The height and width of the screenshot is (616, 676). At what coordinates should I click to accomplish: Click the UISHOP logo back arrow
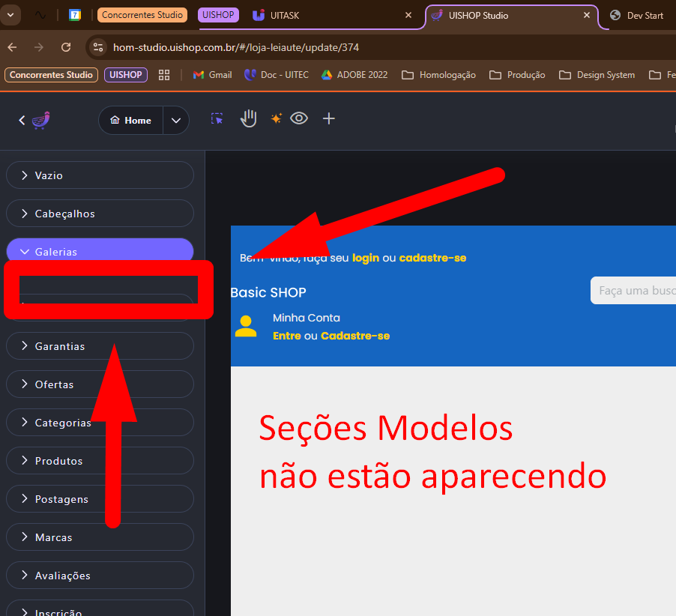pyautogui.click(x=34, y=120)
